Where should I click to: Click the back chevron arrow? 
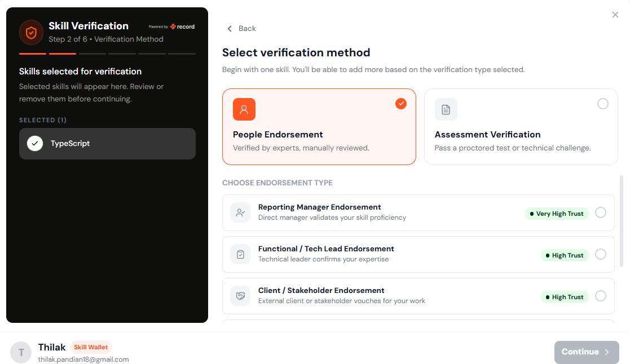pyautogui.click(x=230, y=29)
